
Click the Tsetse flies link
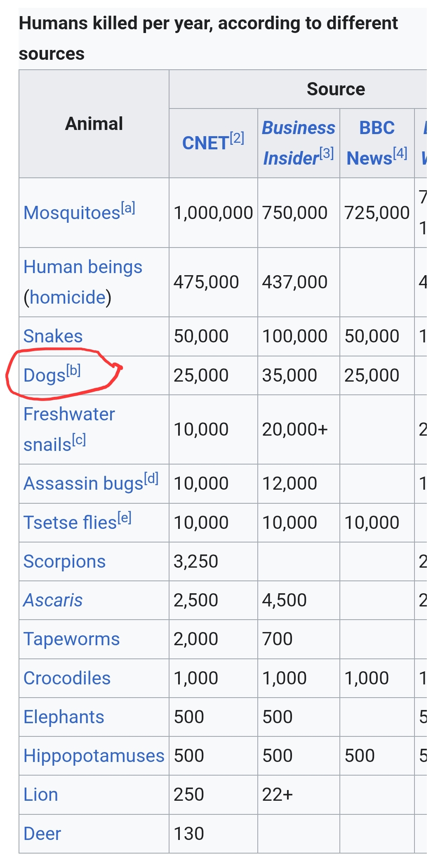click(70, 523)
